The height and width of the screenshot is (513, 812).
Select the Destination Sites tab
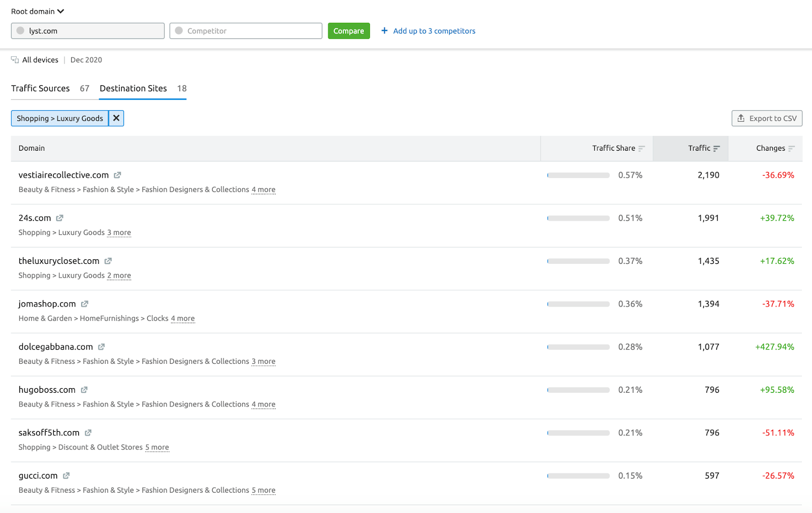[x=143, y=88]
